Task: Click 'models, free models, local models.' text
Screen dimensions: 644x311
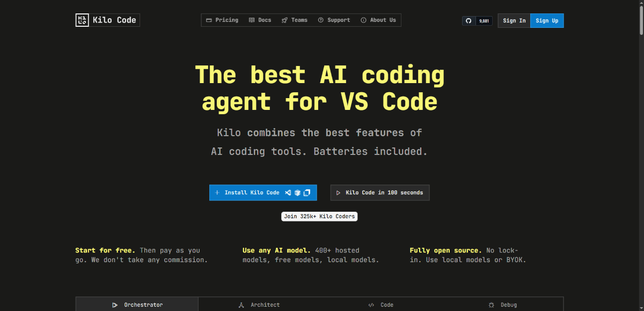Action: click(311, 260)
